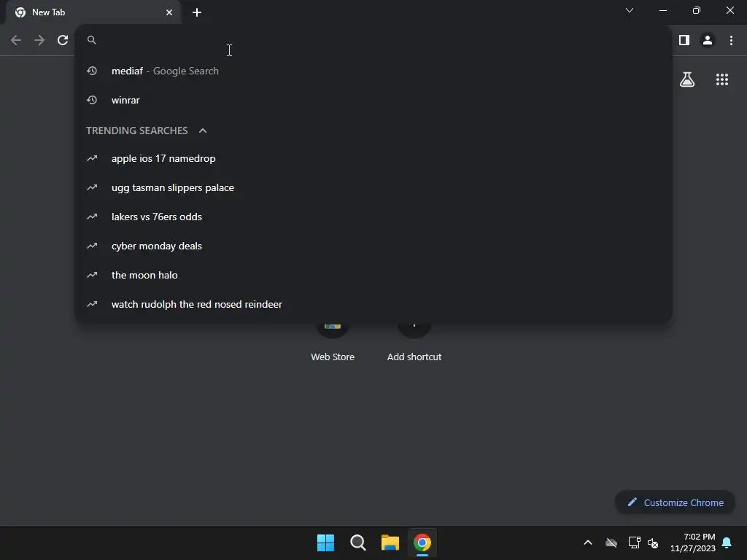Click the Add shortcut button
Screen dimensions: 747x560
click(414, 343)
